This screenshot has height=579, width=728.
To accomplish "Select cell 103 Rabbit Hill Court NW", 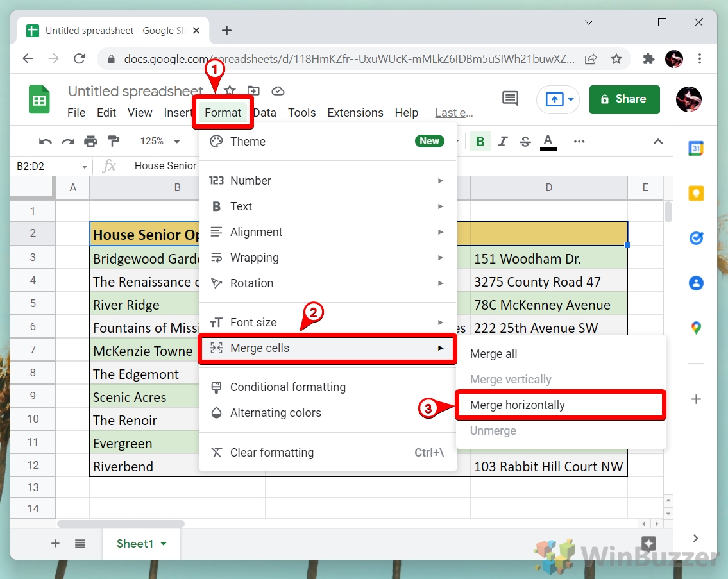I will (x=548, y=466).
